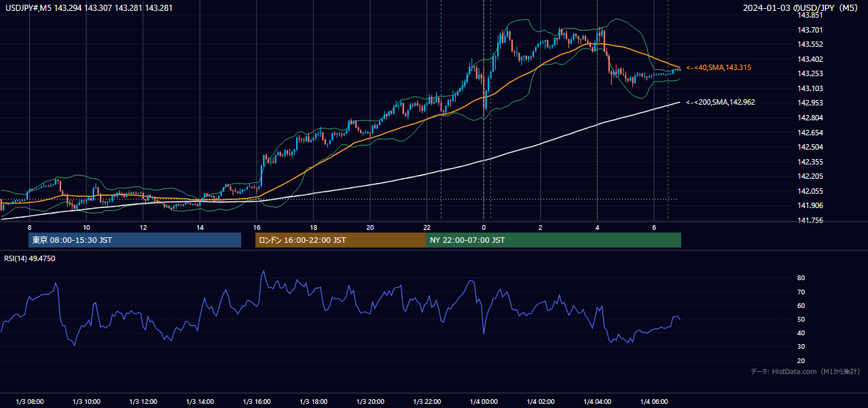The width and height of the screenshot is (868, 408).
Task: Click RSI axis level 30
Action: pyautogui.click(x=801, y=347)
